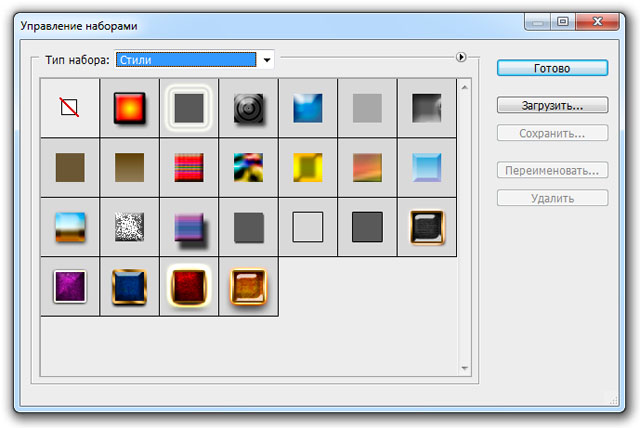Choose the gray square with white outer glow
The image size is (640, 428).
click(x=189, y=108)
